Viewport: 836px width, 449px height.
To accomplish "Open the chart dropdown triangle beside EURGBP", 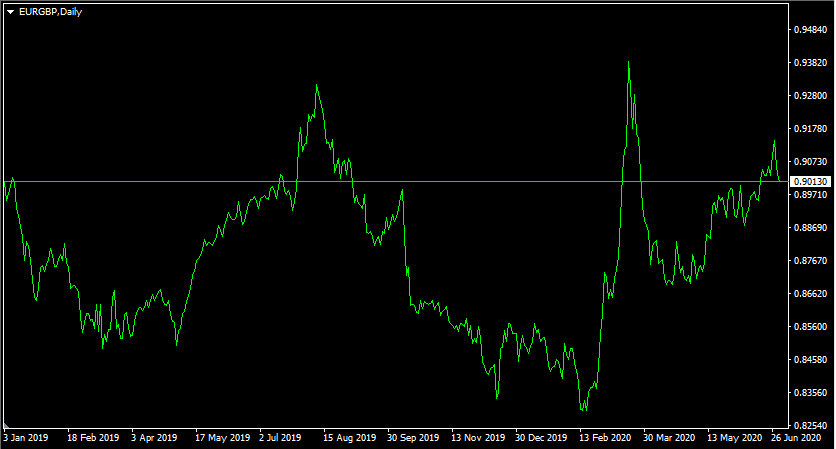I will (10, 12).
